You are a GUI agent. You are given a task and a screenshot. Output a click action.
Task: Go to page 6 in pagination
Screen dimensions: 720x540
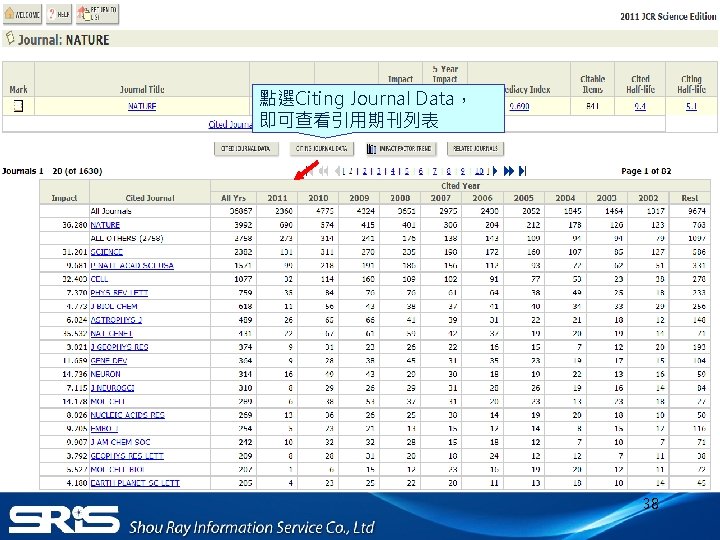click(x=421, y=171)
